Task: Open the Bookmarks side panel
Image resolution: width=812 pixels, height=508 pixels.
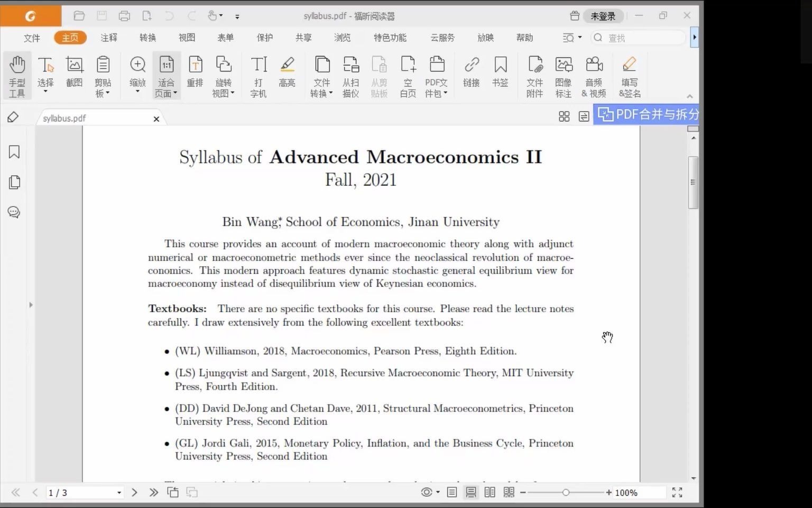Action: [14, 152]
